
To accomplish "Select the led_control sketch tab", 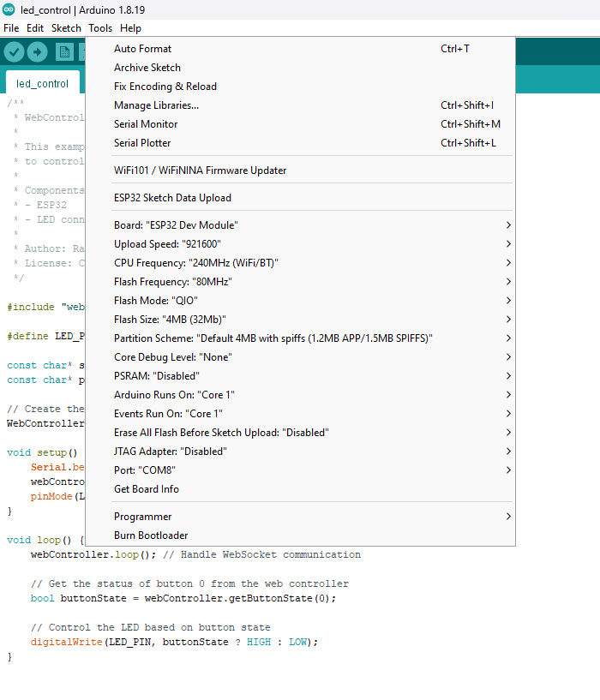I will pyautogui.click(x=43, y=83).
